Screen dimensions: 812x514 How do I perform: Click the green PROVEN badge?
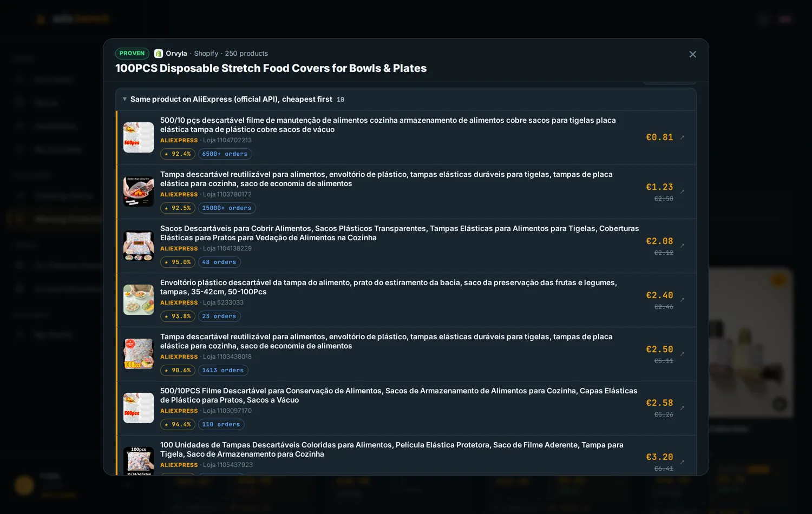tap(132, 54)
